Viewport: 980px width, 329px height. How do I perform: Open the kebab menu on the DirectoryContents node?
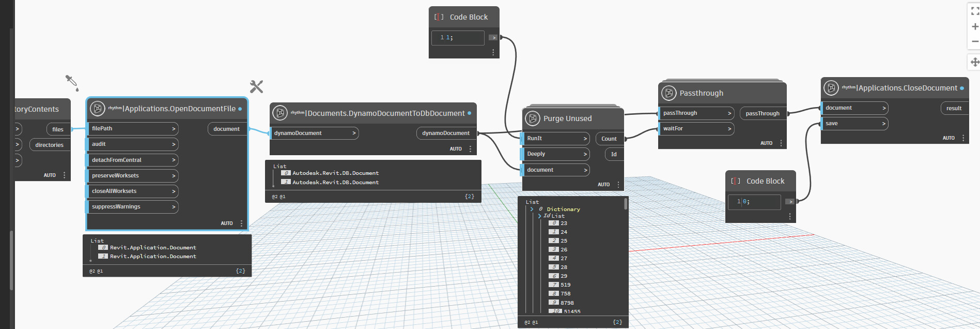(64, 175)
